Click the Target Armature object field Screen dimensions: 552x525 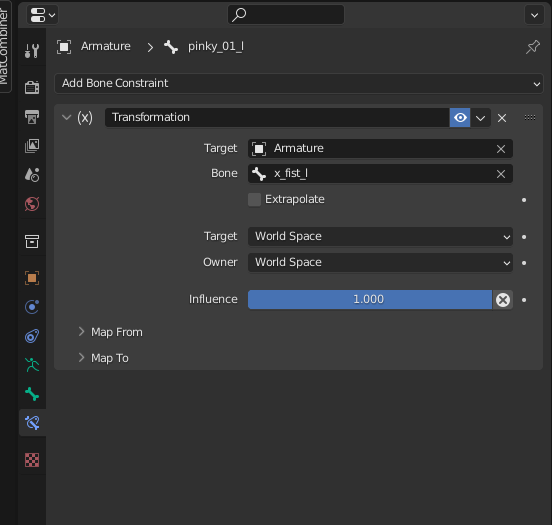click(x=372, y=149)
